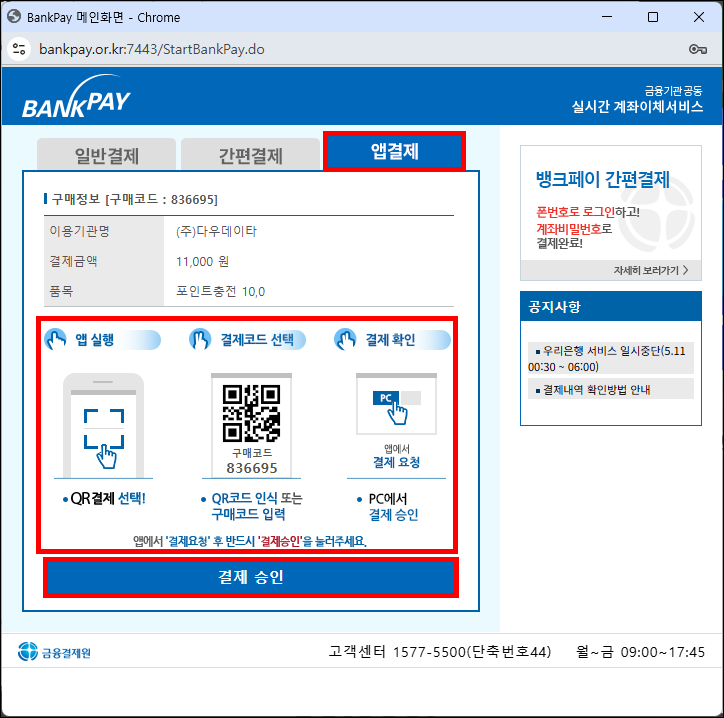Click the 품목 row label
724x718 pixels.
click(x=61, y=291)
